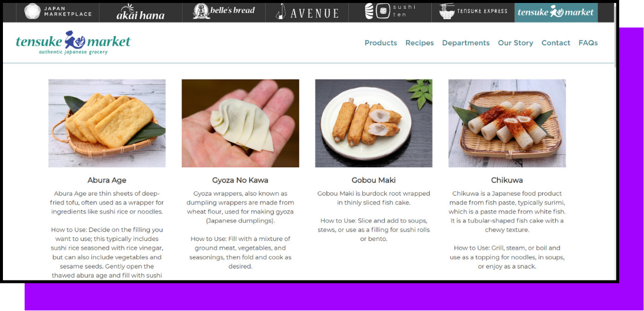
Task: Select the highlighted tensuke market tab
Action: coord(556,12)
